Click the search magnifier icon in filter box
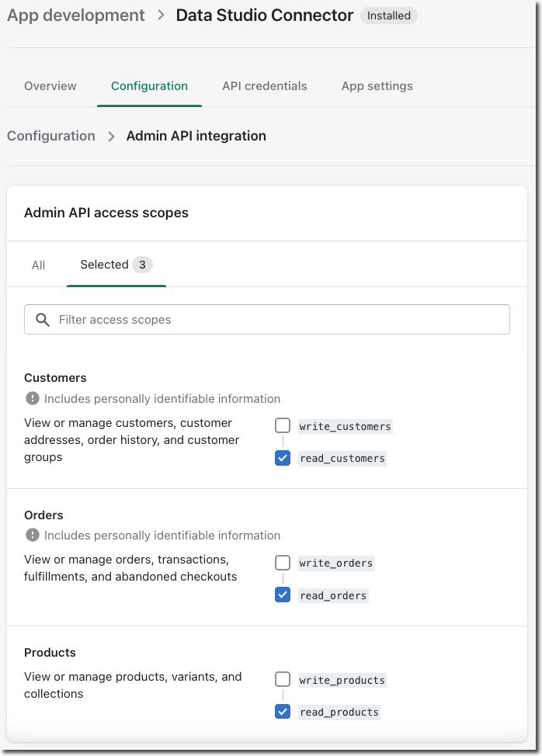This screenshot has width=542, height=756. pyautogui.click(x=43, y=320)
